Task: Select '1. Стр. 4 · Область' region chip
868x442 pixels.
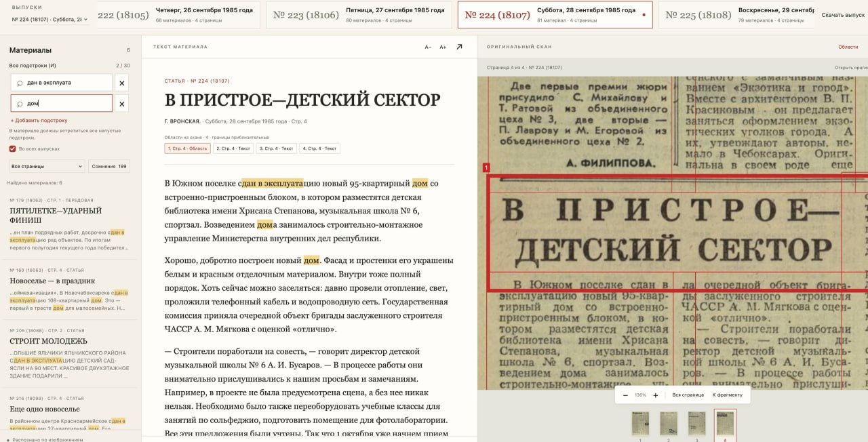Action: tap(187, 148)
